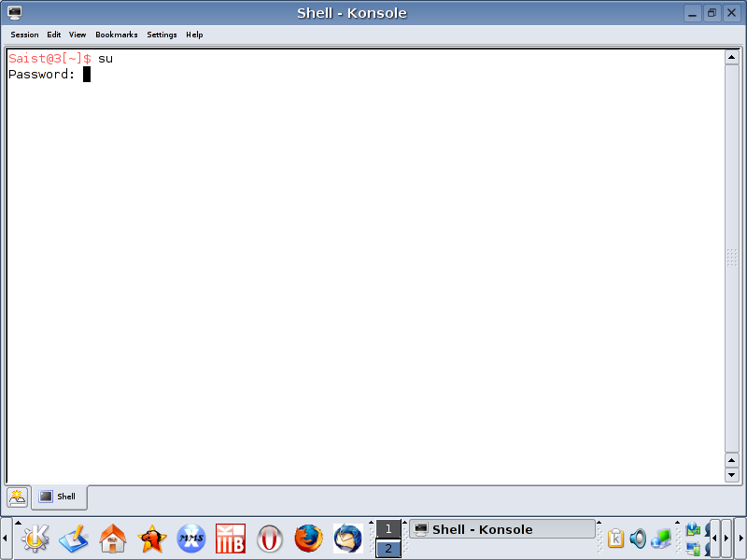Viewport: 747px width, 560px height.
Task: Click Shell - Konsole taskbar button
Action: (502, 529)
